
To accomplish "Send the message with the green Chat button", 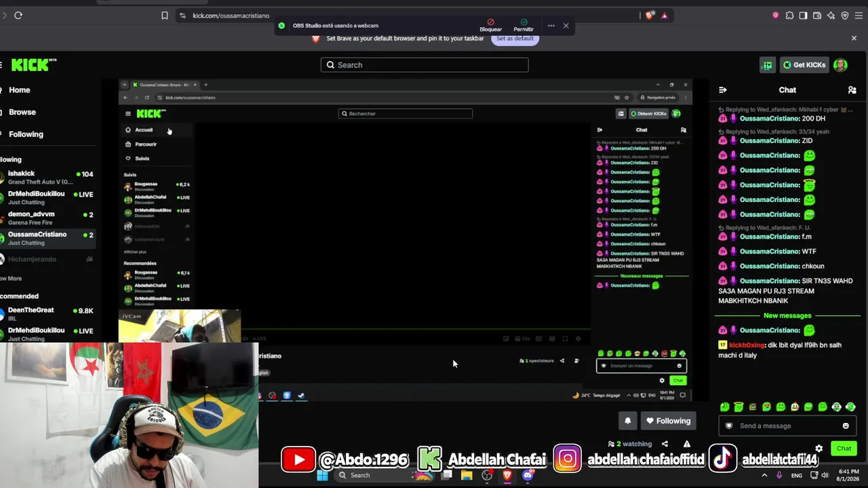I will [x=844, y=449].
